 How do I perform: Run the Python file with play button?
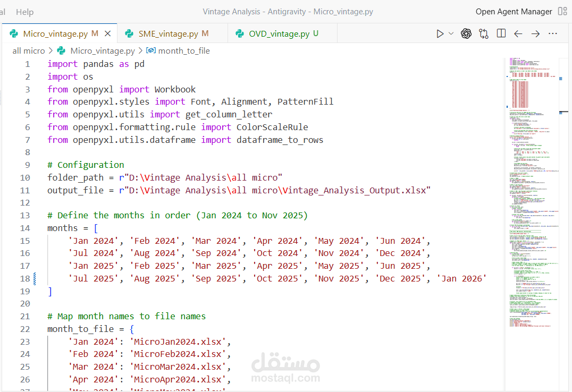[440, 34]
